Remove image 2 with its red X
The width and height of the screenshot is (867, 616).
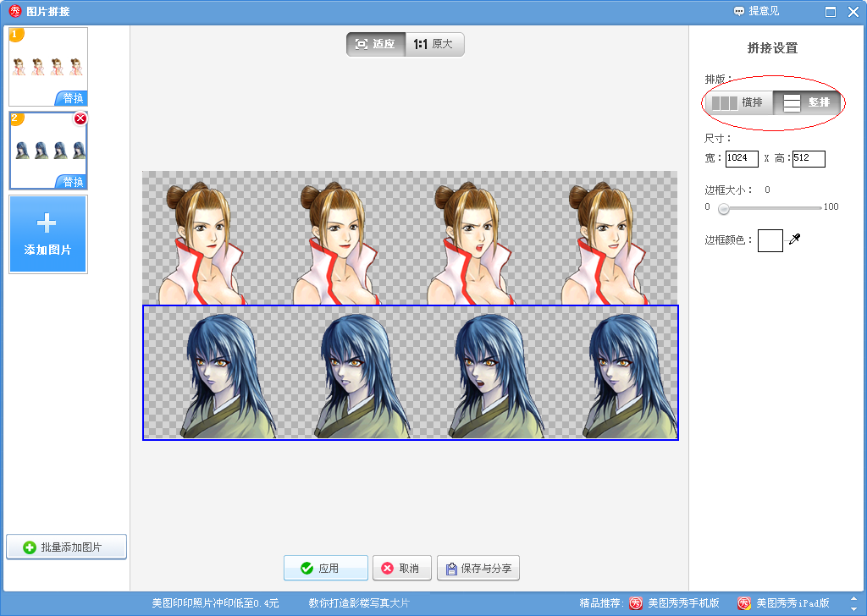pyautogui.click(x=80, y=118)
